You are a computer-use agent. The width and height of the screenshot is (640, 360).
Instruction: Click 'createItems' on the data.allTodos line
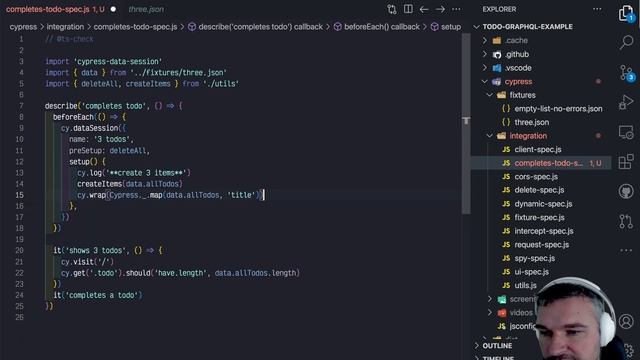tap(99, 184)
